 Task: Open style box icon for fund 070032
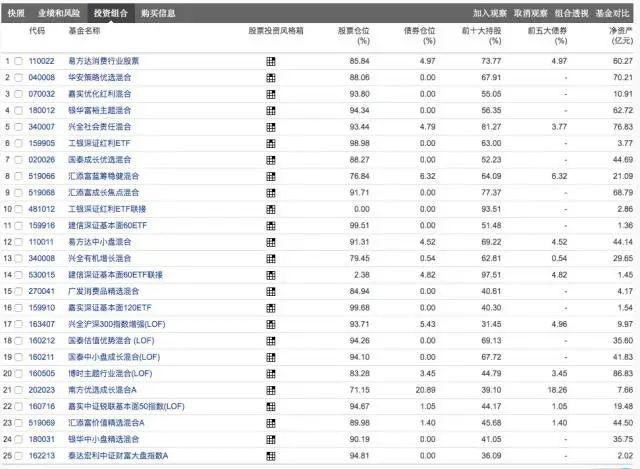click(x=271, y=94)
